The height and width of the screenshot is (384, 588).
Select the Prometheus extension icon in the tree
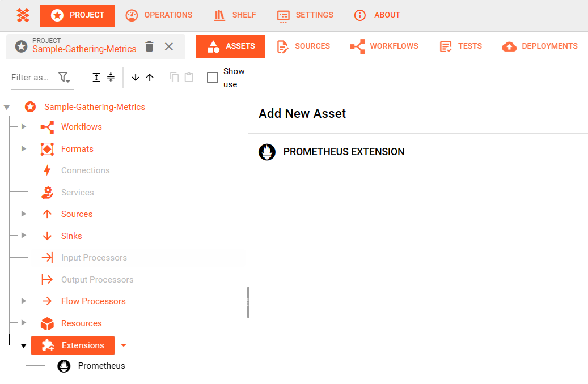coord(64,366)
